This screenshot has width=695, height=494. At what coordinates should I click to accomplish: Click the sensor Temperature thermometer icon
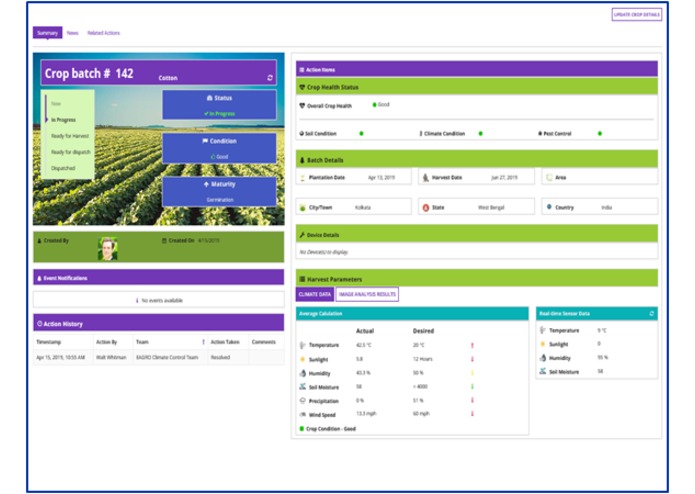tap(543, 331)
